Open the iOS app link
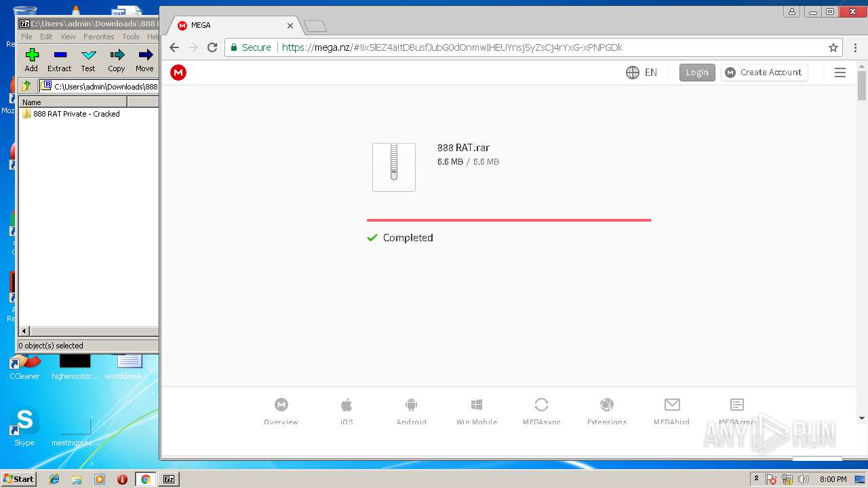This screenshot has height=488, width=868. (347, 411)
